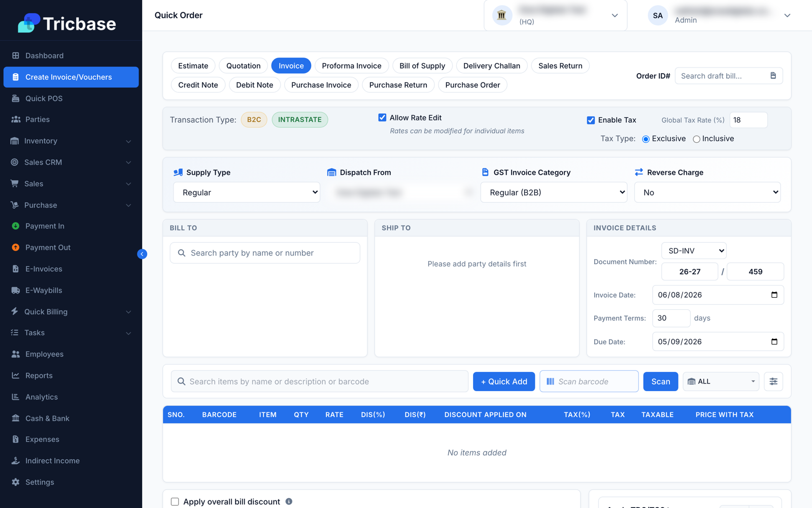Select Exclusive tax type radio

click(x=646, y=139)
